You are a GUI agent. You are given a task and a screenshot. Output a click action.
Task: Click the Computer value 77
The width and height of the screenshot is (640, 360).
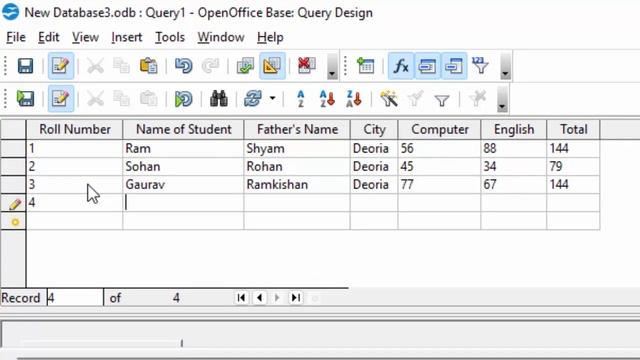tap(440, 184)
